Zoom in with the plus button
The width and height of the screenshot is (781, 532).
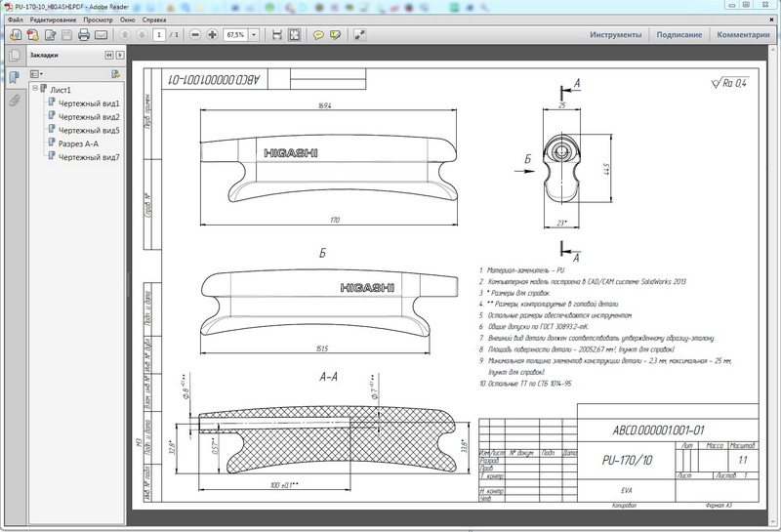212,35
